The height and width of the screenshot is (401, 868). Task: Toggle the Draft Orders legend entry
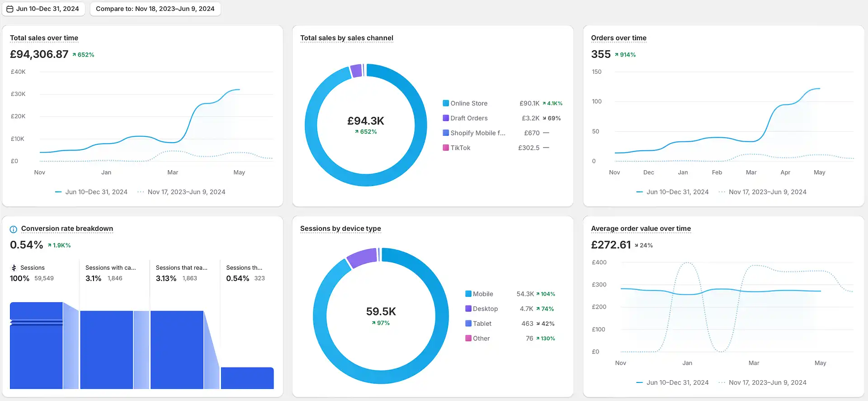tap(465, 118)
